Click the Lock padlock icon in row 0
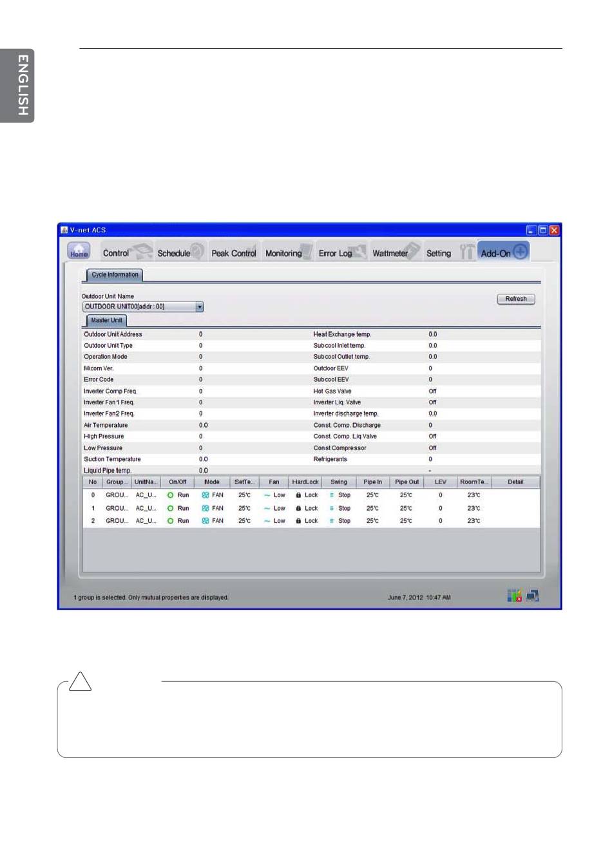 click(298, 495)
